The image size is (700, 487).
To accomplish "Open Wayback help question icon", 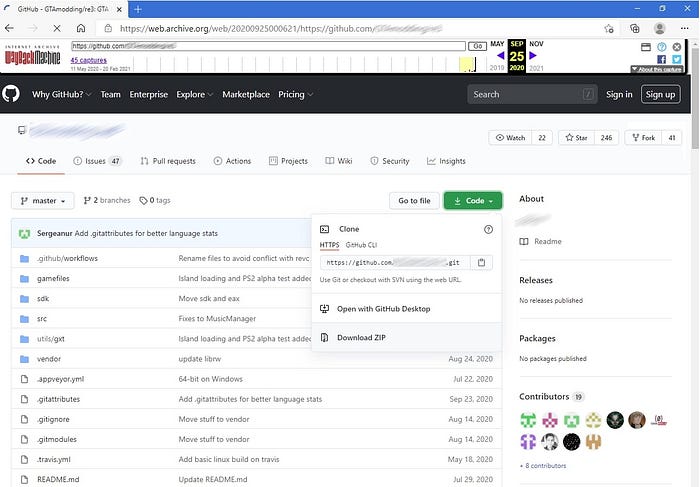I will [662, 47].
